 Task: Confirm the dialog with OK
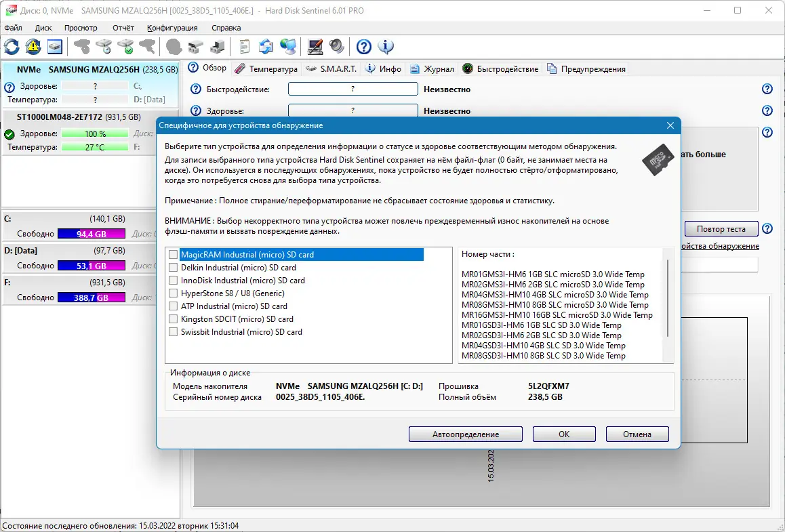tap(564, 434)
